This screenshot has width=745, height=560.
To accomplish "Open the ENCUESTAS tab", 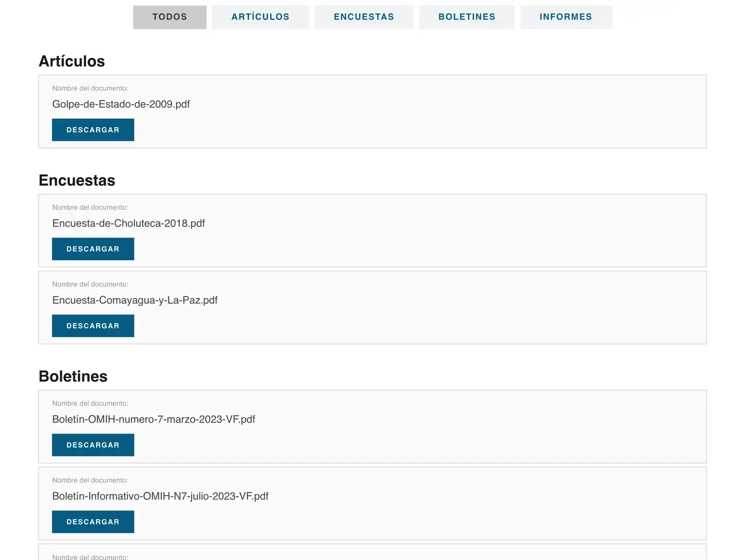I will 364,17.
